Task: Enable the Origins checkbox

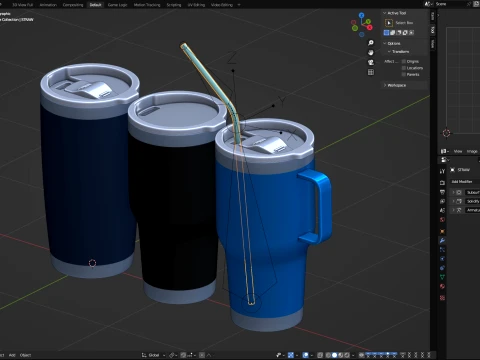Action: (x=404, y=61)
